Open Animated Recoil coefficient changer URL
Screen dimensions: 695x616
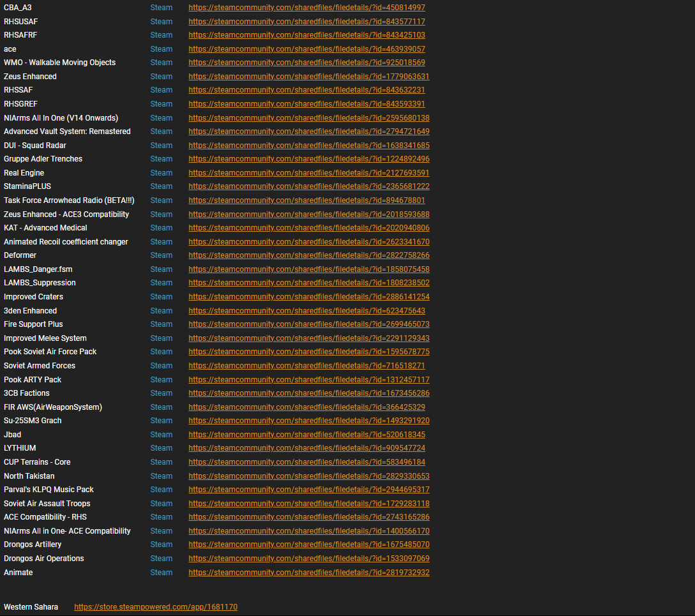pos(309,242)
